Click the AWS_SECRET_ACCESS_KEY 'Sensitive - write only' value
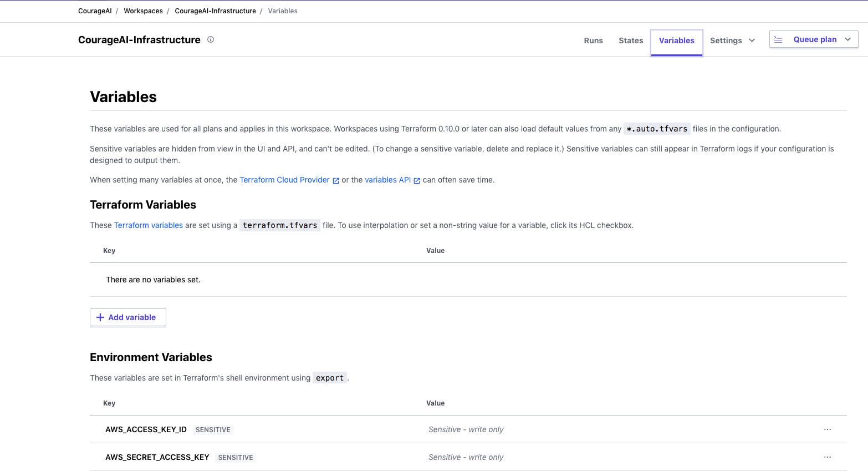868x471 pixels. tap(466, 457)
